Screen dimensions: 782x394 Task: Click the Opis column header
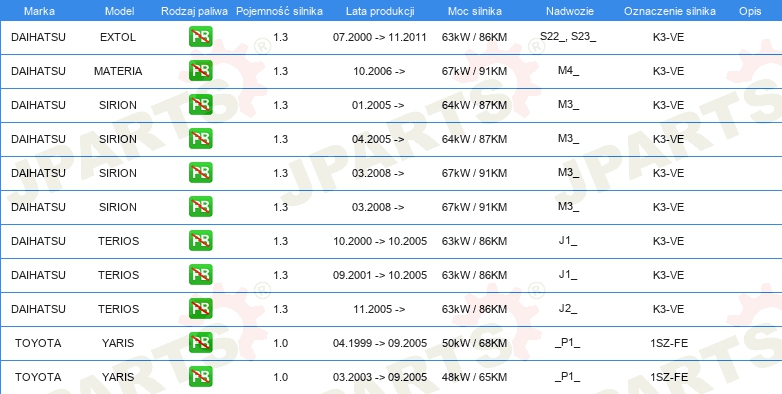pyautogui.click(x=750, y=11)
